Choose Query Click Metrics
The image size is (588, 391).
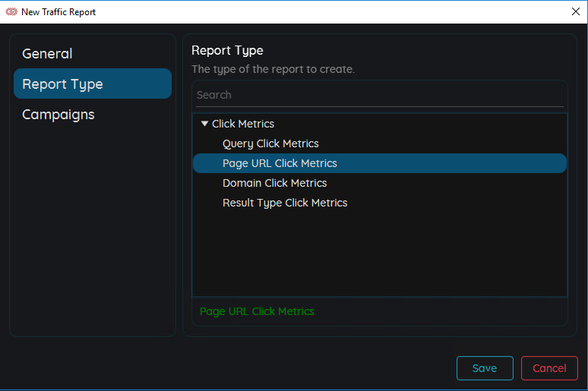click(270, 143)
